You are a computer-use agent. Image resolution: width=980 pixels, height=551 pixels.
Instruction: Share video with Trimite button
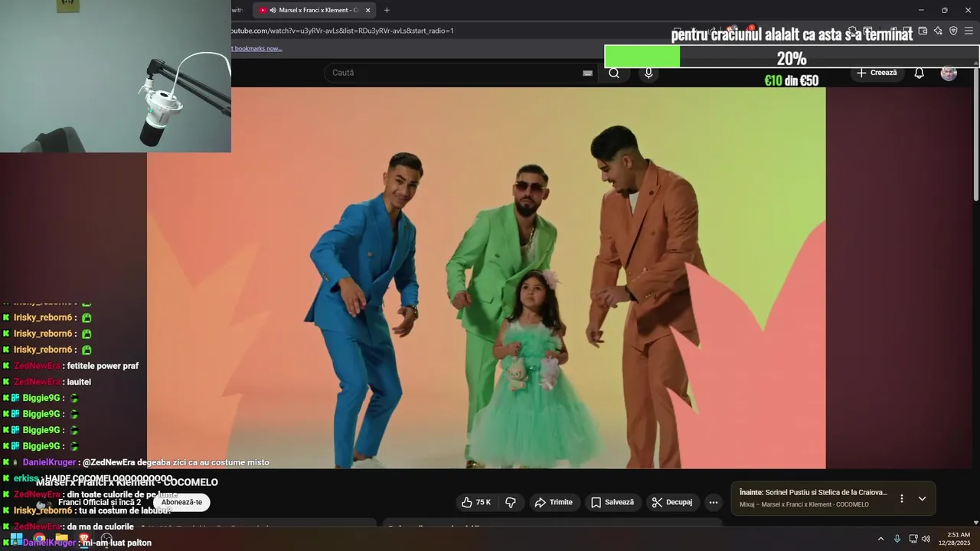554,502
